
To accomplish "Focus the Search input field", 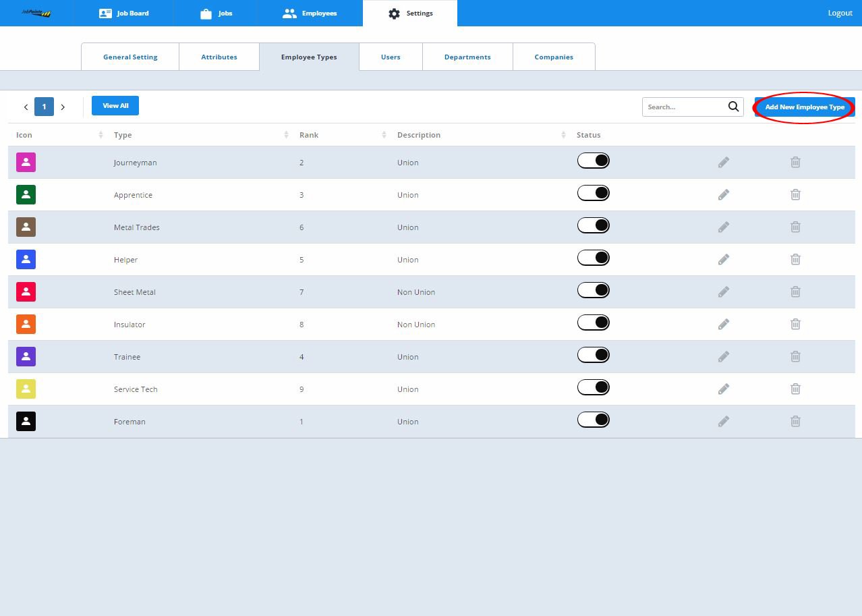I will click(x=685, y=107).
